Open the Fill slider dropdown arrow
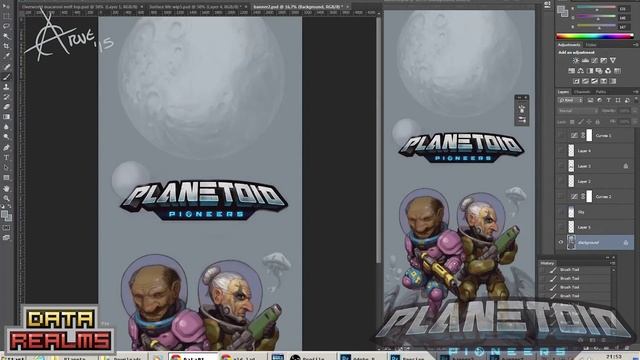Image resolution: width=640 pixels, height=360 pixels. [x=635, y=122]
